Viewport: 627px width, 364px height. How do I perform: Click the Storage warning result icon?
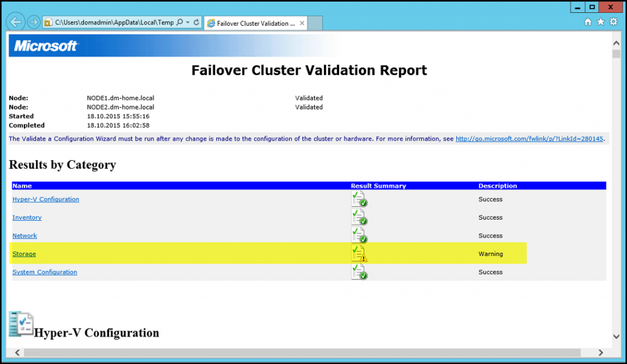tap(360, 253)
